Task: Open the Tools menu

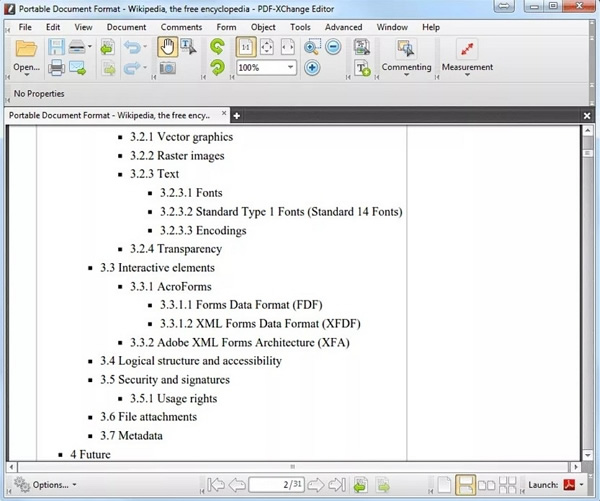Action: tap(300, 27)
